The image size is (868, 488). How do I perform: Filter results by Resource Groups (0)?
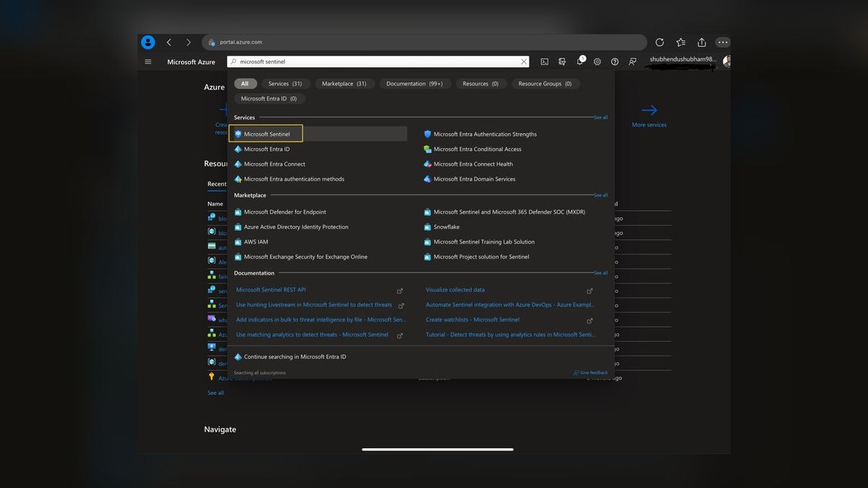[x=545, y=84]
